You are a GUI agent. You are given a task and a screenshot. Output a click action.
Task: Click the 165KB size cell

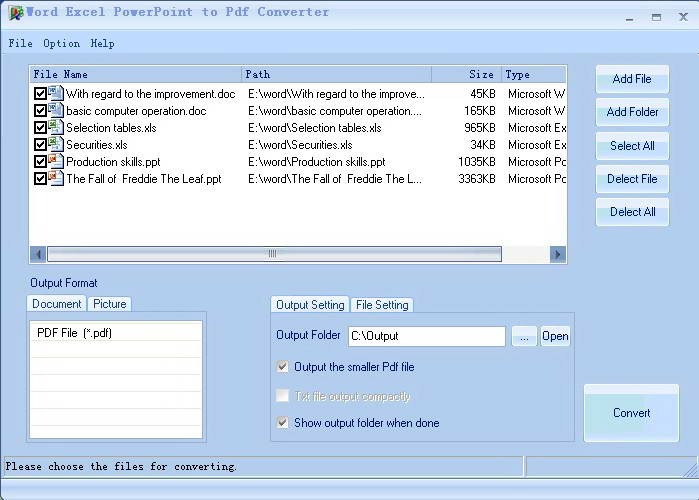[x=480, y=111]
